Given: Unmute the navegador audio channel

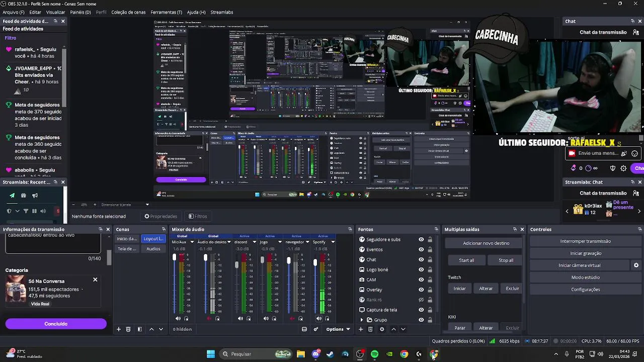Looking at the screenshot, I should point(292,318).
